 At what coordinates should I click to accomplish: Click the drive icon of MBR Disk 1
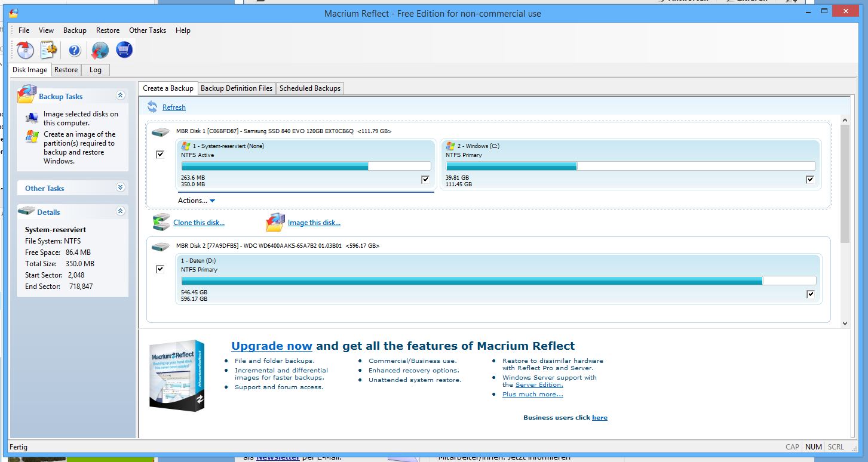pos(160,131)
